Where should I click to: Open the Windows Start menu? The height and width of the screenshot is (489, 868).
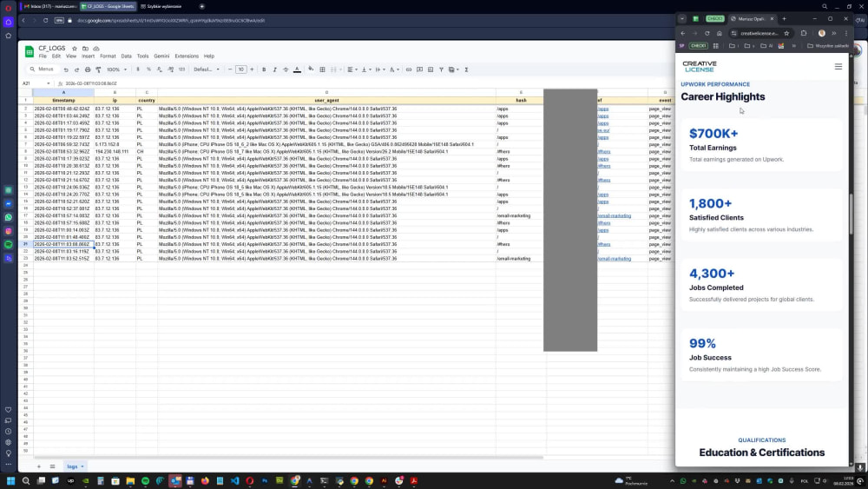[x=10, y=480]
